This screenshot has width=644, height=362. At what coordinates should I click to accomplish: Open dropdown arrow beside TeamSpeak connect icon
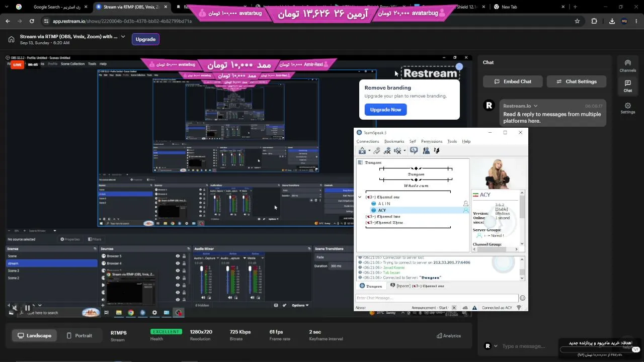[x=369, y=151]
